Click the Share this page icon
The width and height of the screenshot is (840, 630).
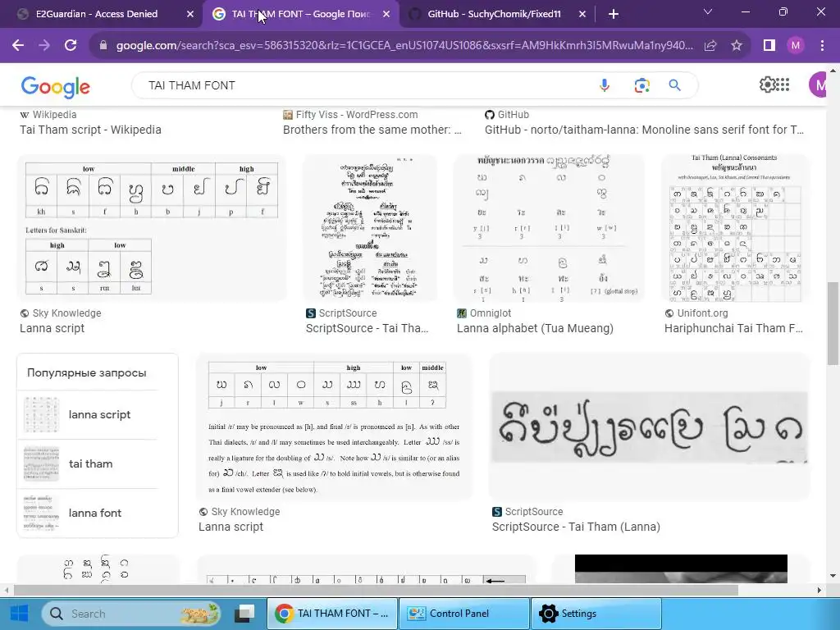tap(710, 46)
